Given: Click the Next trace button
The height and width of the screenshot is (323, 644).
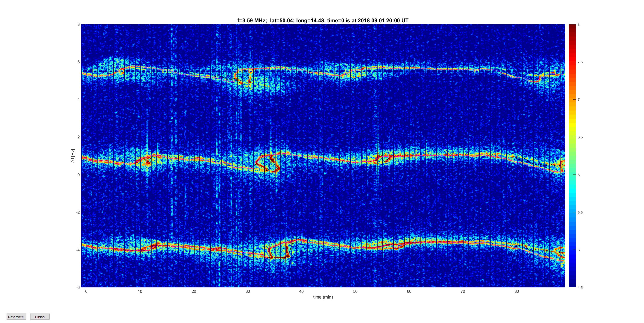Looking at the screenshot, I should tap(16, 317).
